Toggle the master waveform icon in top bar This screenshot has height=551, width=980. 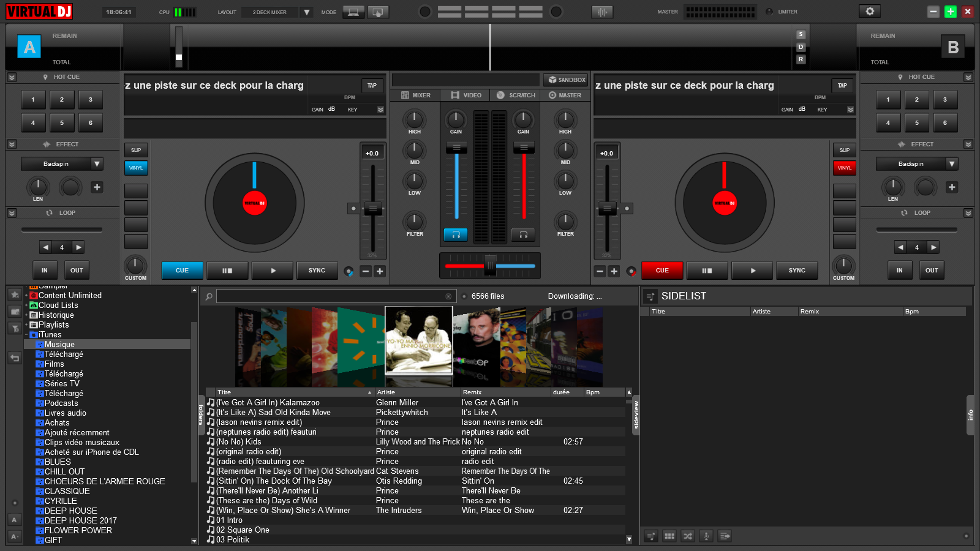[602, 12]
